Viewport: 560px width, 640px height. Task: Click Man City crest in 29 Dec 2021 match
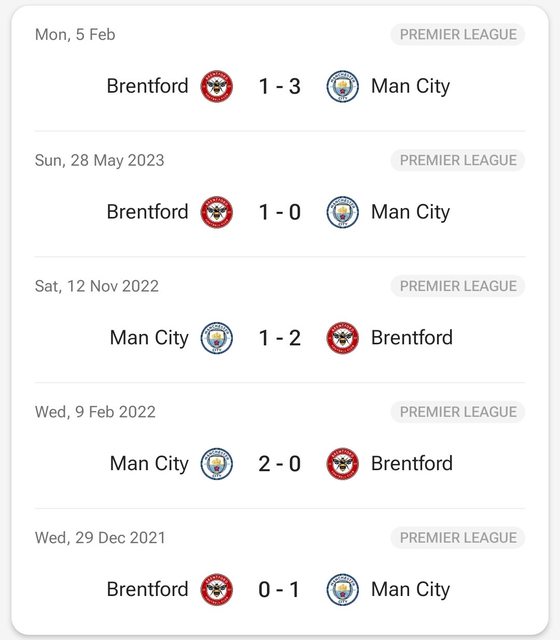pyautogui.click(x=343, y=589)
